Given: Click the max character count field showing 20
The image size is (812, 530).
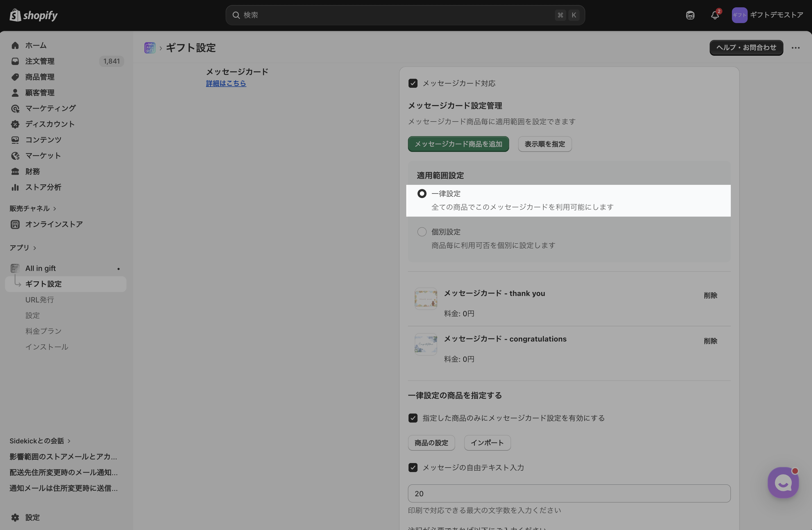Looking at the screenshot, I should pyautogui.click(x=569, y=493).
